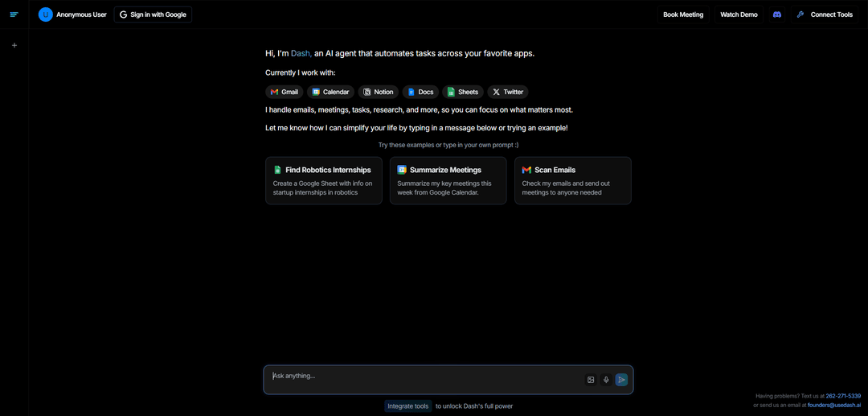Try the Find Robotics Internships example
868x416 pixels.
point(324,180)
